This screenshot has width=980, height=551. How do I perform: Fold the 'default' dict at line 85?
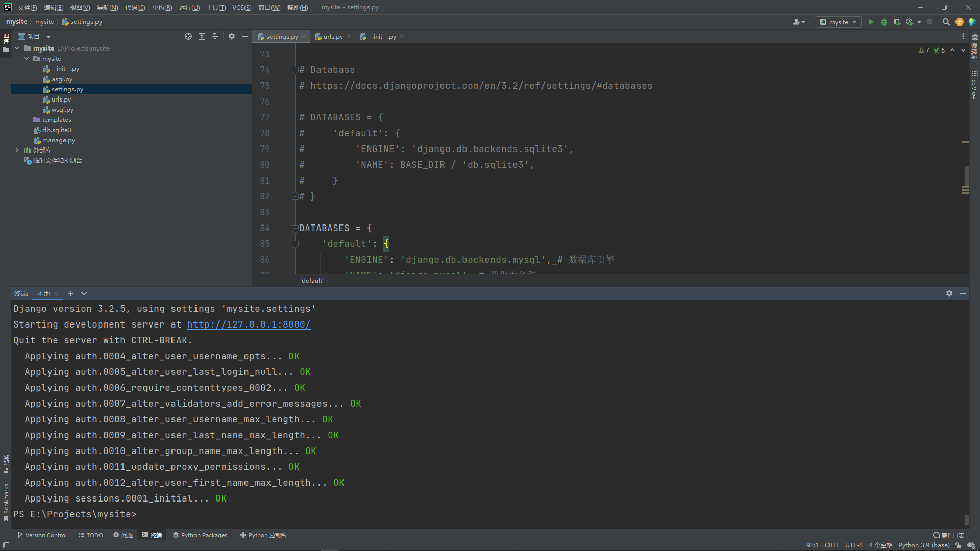(x=295, y=244)
